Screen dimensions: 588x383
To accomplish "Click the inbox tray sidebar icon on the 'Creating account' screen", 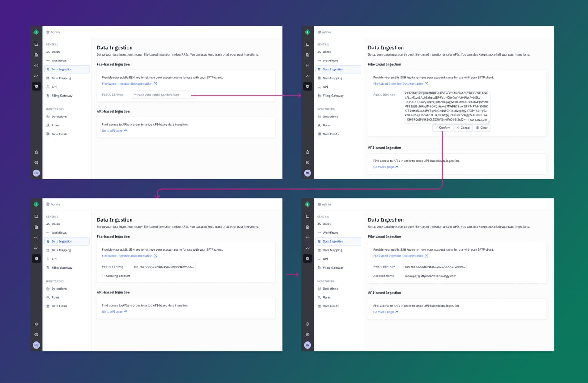I will pos(36,217).
